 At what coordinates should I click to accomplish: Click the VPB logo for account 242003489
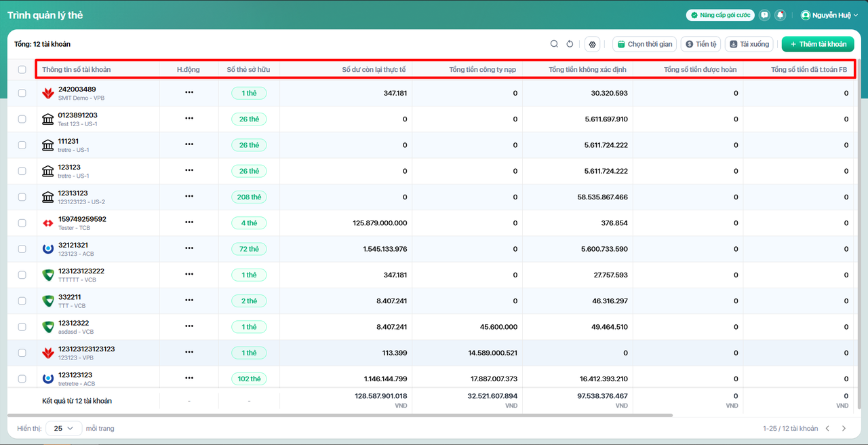click(x=48, y=93)
